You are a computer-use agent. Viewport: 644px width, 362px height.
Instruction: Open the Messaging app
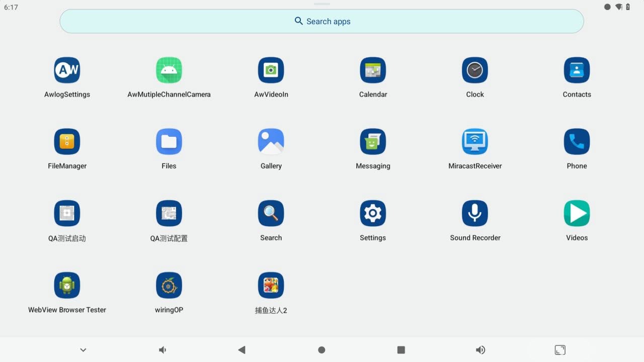click(x=373, y=142)
